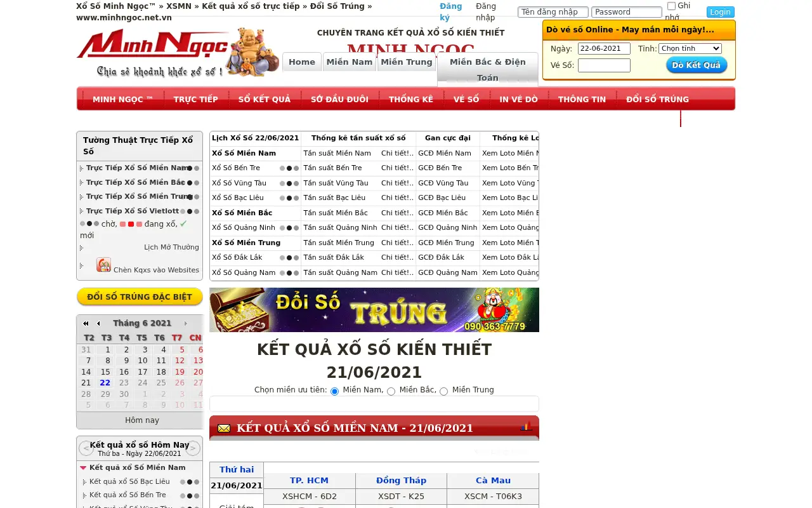The width and height of the screenshot is (812, 508).
Task: Open the Home tab
Action: (x=302, y=62)
